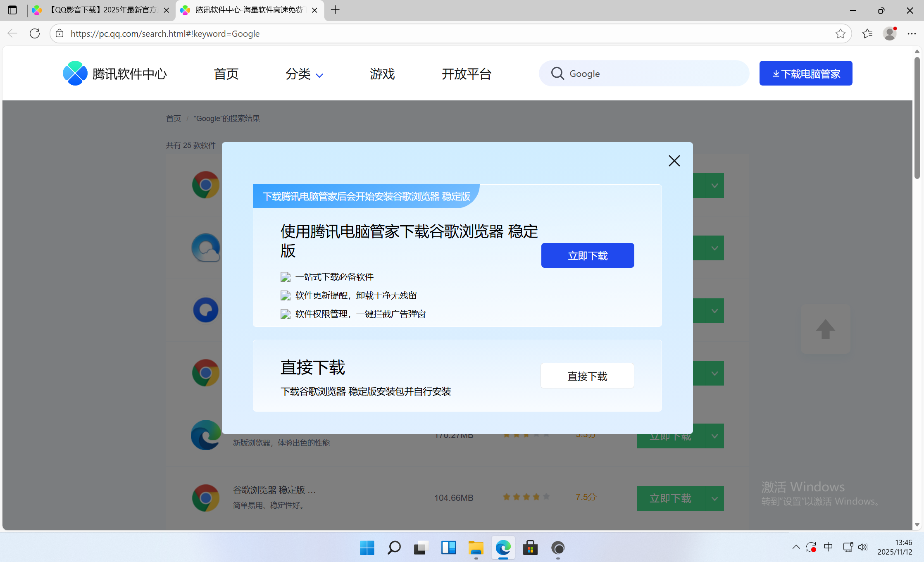
Task: Click the white 直接下载 button
Action: [x=587, y=376]
